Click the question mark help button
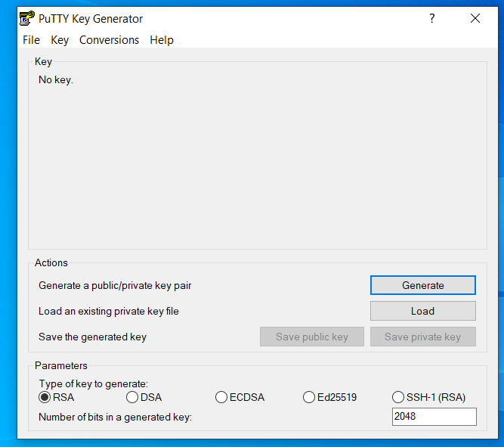This screenshot has width=504, height=447. click(432, 18)
